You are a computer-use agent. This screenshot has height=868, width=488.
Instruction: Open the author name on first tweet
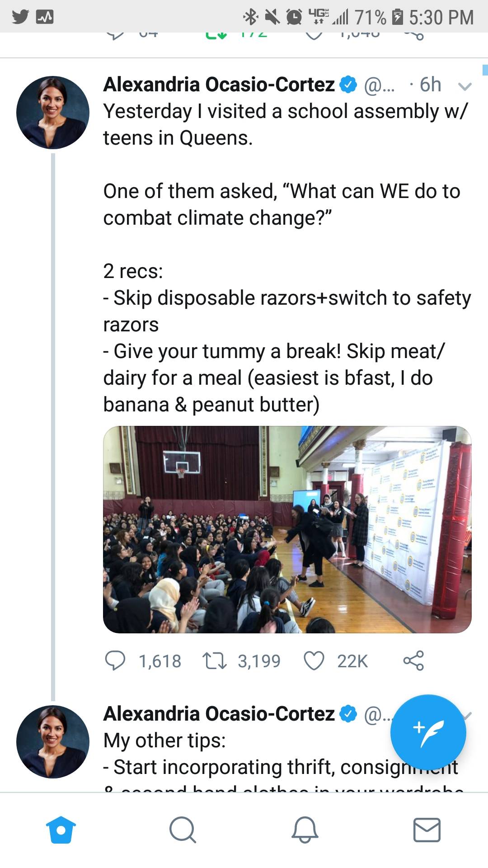tap(219, 85)
